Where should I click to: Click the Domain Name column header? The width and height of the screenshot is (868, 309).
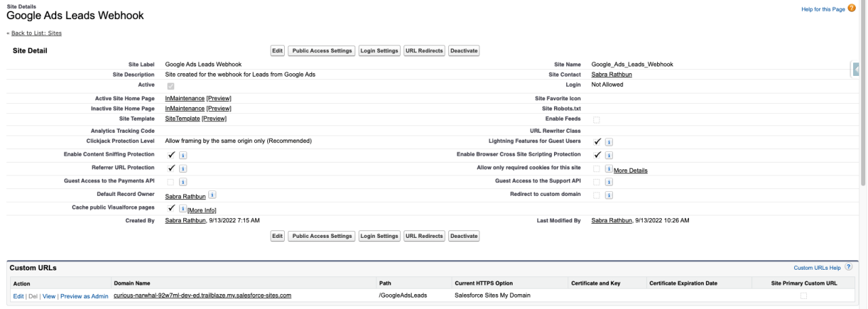[132, 283]
